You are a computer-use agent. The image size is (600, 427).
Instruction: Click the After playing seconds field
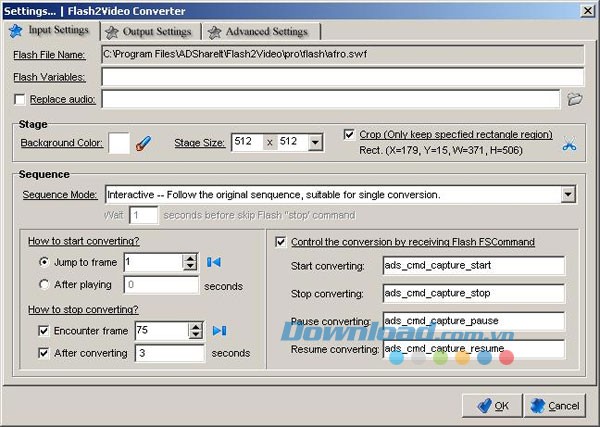[161, 285]
